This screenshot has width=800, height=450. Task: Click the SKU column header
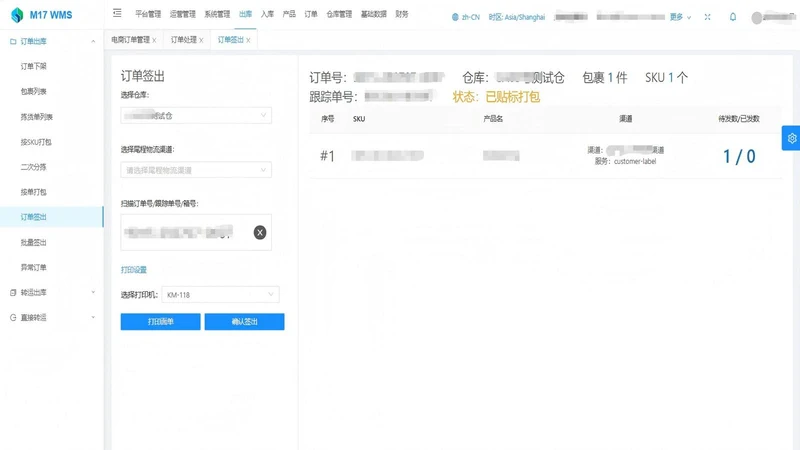coord(359,119)
